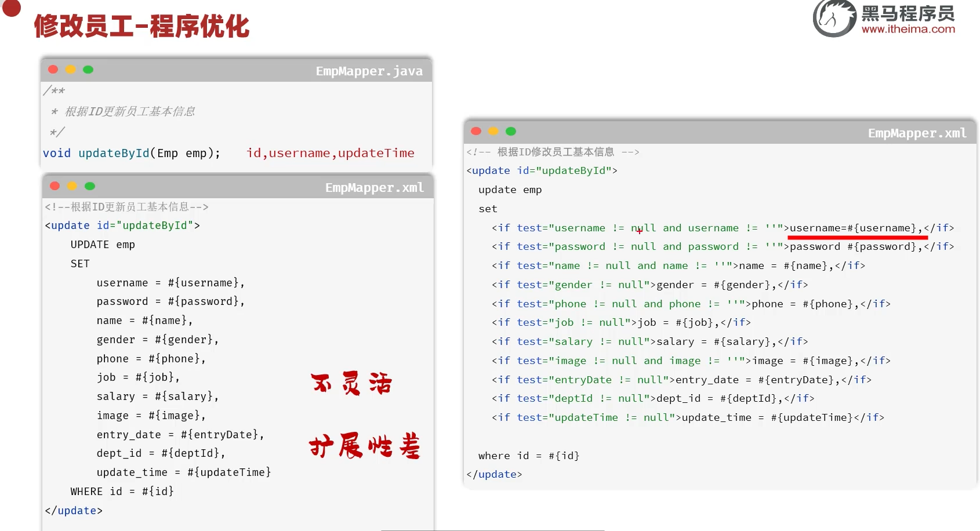The width and height of the screenshot is (980, 531).
Task: Open the www.itheima.com link
Action: click(x=908, y=29)
